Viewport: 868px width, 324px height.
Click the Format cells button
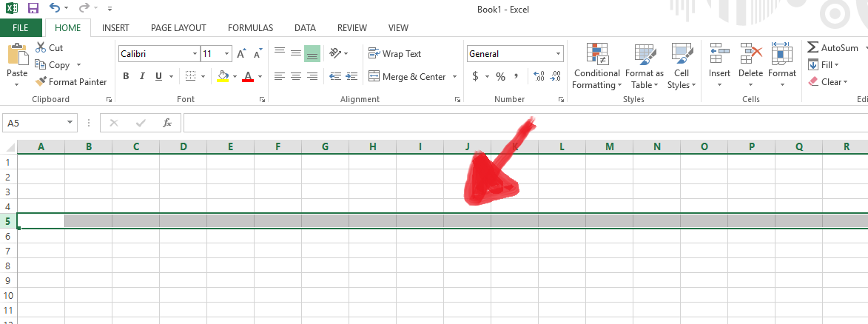tap(781, 66)
